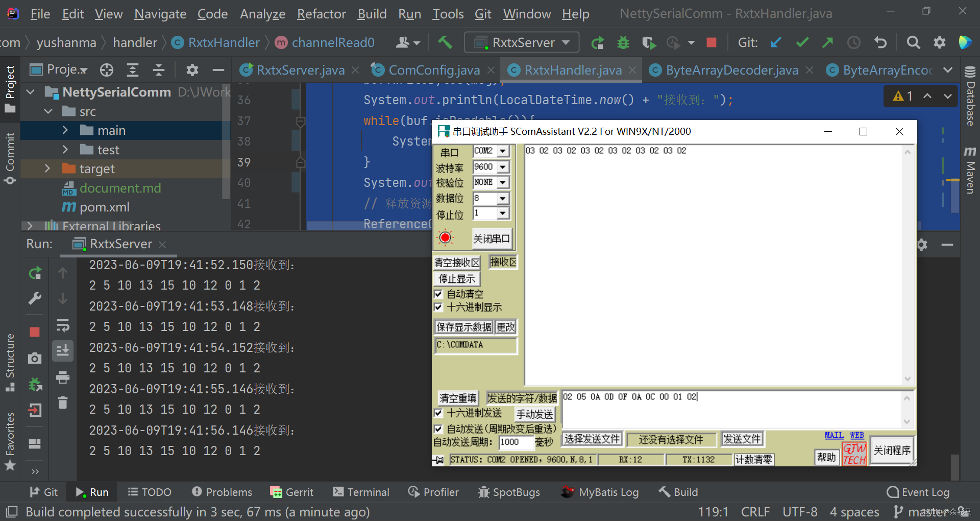Clear all console output trash icon
This screenshot has width=980, height=521.
coord(63,403)
